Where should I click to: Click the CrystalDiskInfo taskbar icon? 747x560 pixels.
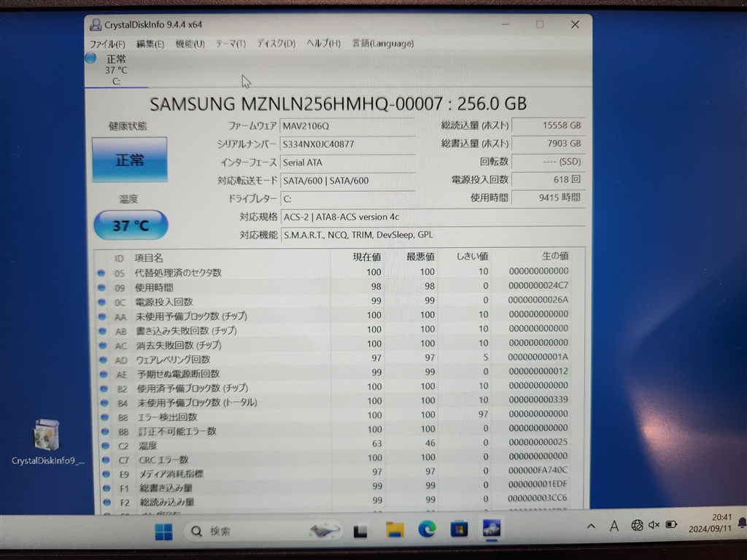point(491,529)
